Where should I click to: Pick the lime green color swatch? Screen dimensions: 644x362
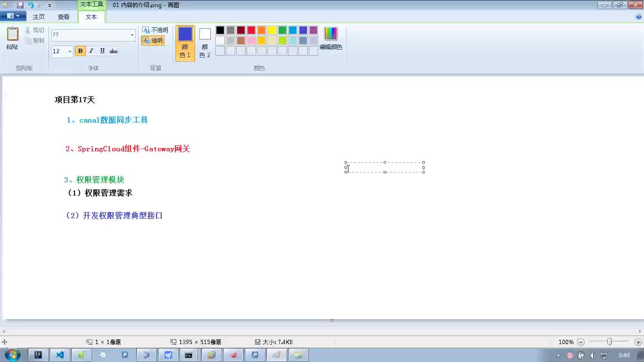pyautogui.click(x=282, y=41)
